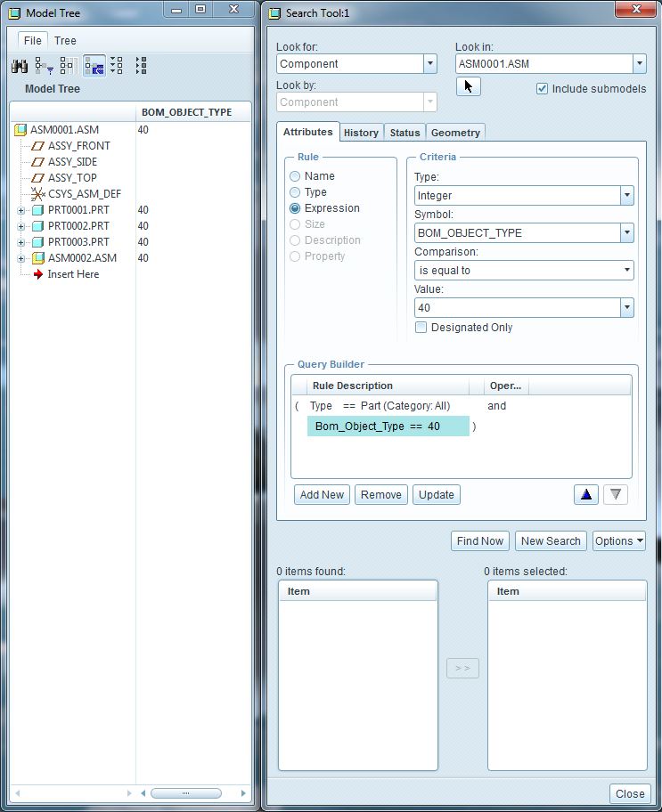Screen dimensions: 662x812
Task: Select the CSYS_ASM_DEF coordinate system icon
Action: [x=37, y=194]
